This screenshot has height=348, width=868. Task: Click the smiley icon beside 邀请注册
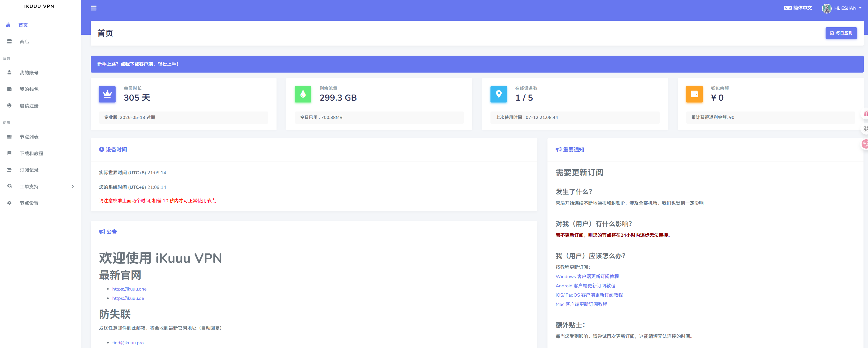10,106
